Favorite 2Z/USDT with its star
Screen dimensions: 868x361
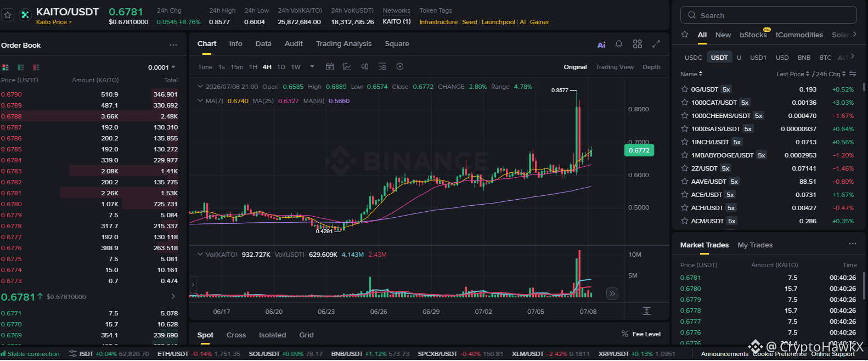pyautogui.click(x=685, y=168)
